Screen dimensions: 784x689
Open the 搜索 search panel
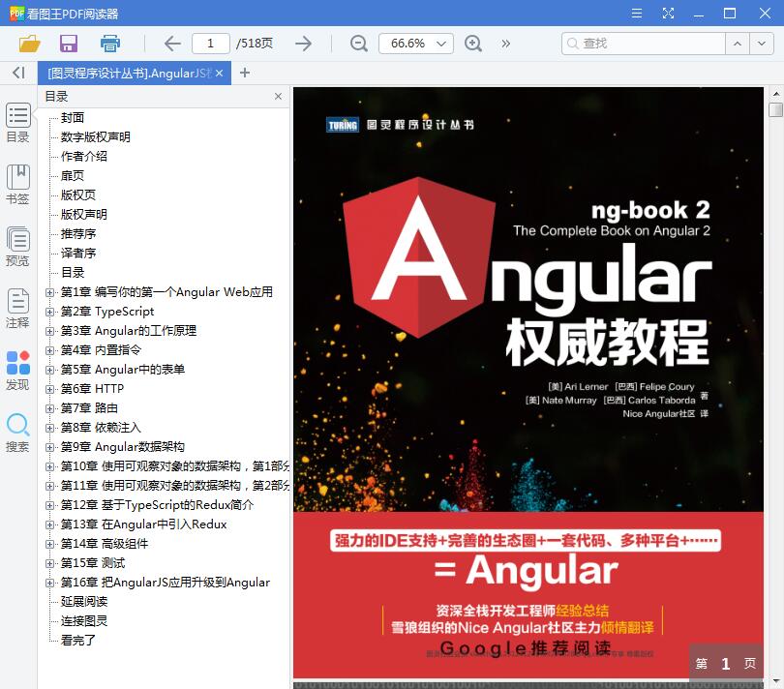click(x=18, y=433)
